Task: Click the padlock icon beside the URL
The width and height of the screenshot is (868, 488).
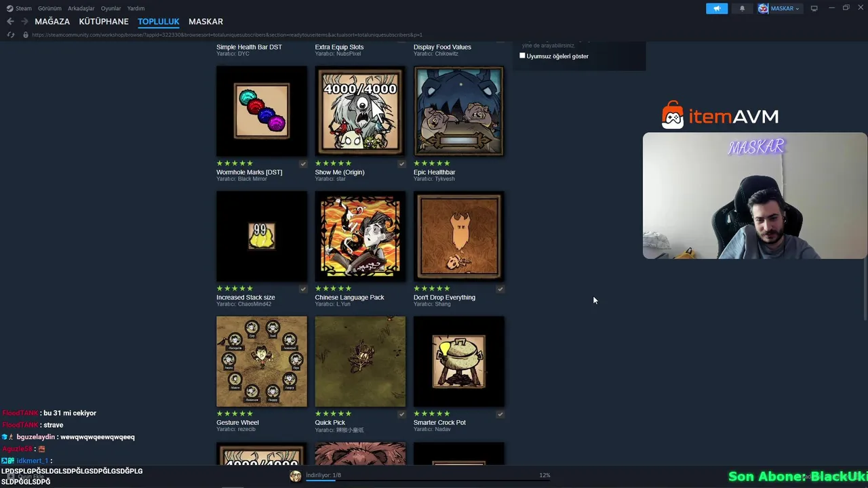Action: pyautogui.click(x=26, y=35)
